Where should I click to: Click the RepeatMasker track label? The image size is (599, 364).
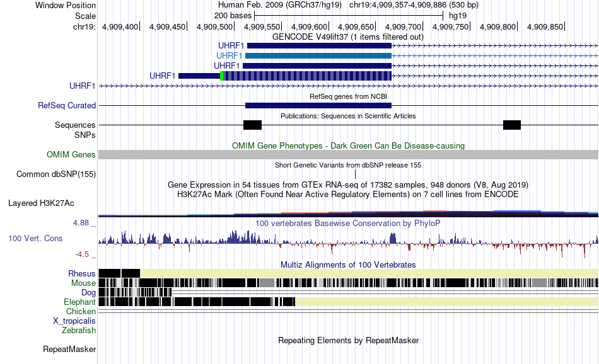(x=69, y=349)
